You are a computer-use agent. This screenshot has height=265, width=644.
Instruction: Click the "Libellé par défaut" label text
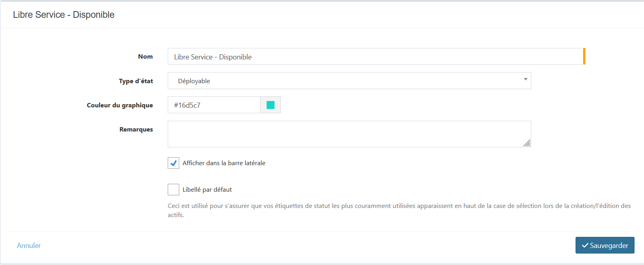207,190
